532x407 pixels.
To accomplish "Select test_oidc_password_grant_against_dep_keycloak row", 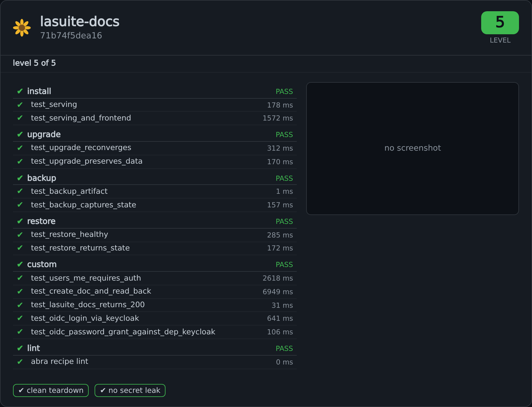I will pyautogui.click(x=155, y=332).
